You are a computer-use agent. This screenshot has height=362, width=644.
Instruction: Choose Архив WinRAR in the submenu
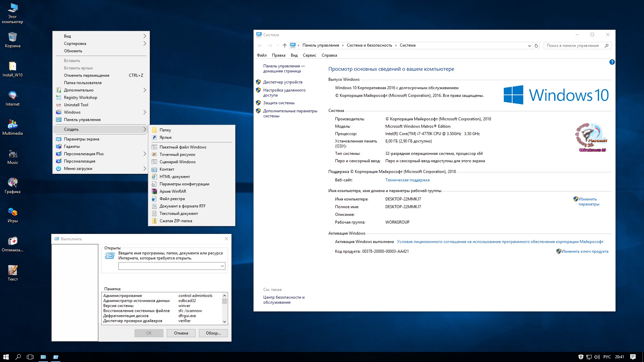coord(173,191)
